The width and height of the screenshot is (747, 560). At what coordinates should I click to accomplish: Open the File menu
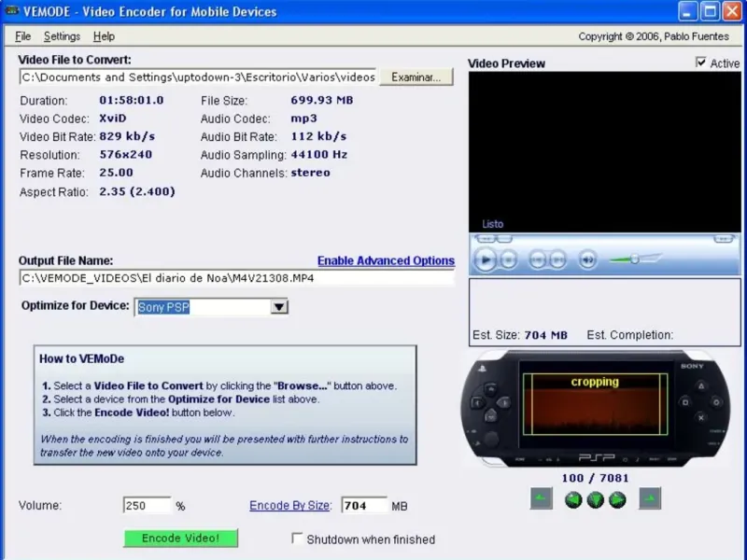[x=23, y=36]
